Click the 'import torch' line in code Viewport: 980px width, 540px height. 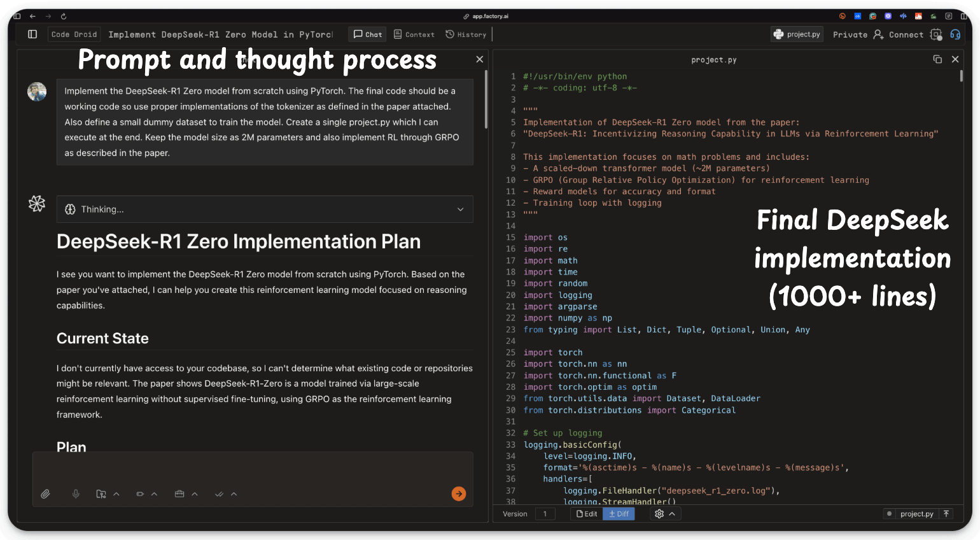coord(553,353)
